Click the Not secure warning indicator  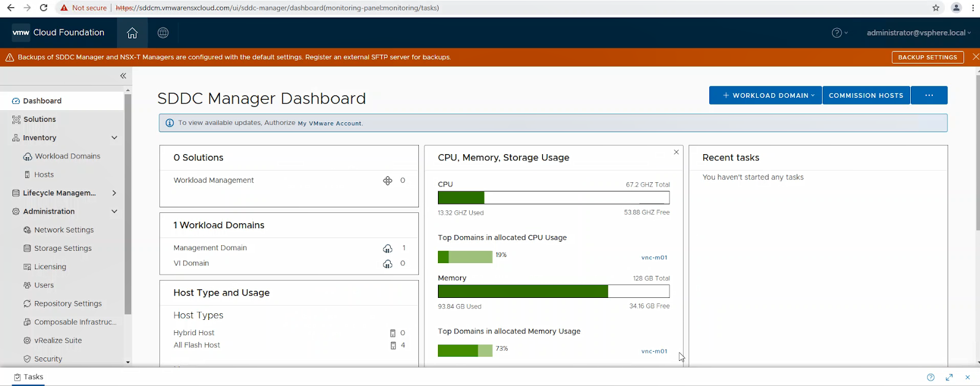pyautogui.click(x=83, y=8)
